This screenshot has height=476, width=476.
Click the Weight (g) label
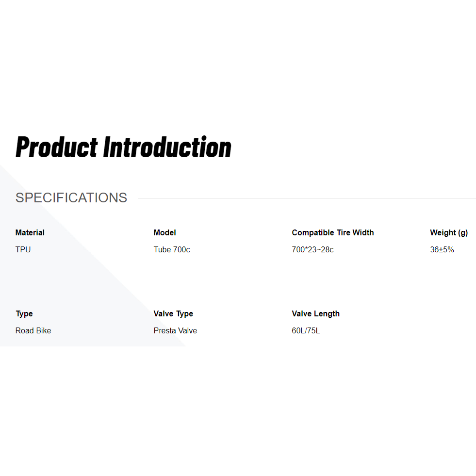coord(449,233)
